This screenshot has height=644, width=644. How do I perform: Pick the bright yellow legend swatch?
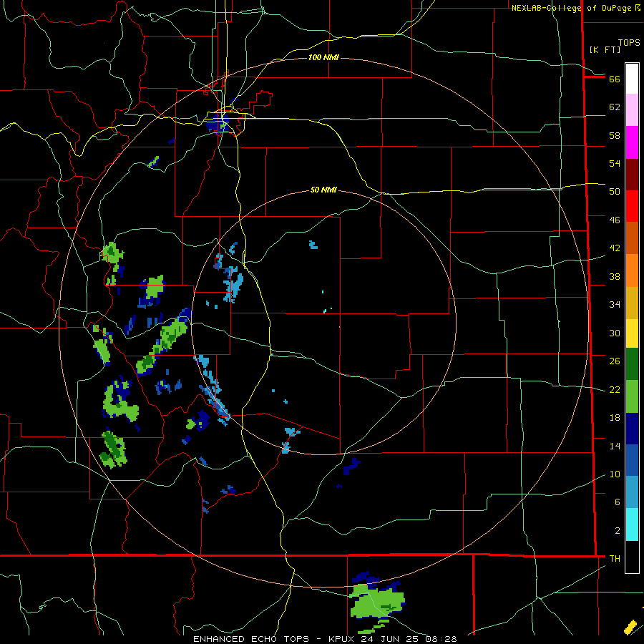click(x=632, y=333)
